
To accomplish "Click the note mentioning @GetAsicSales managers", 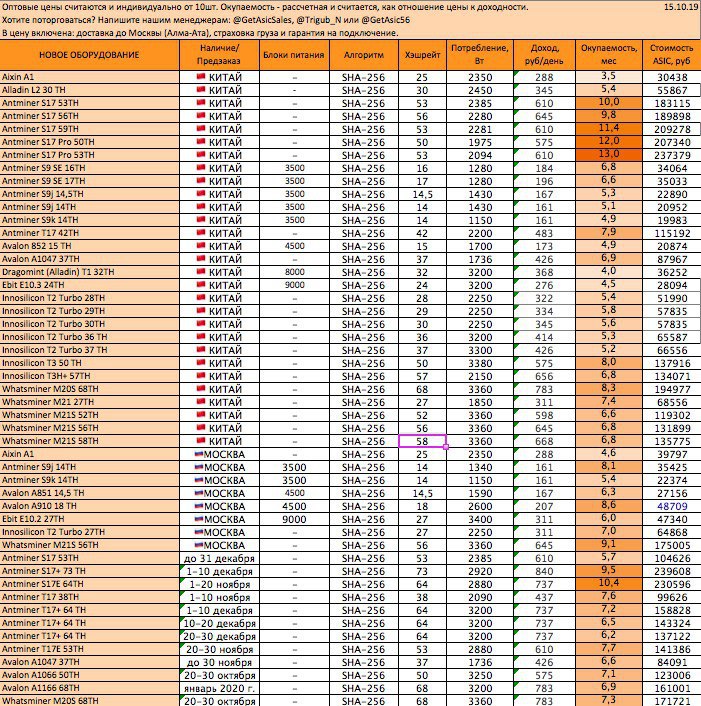I will pyautogui.click(x=206, y=20).
